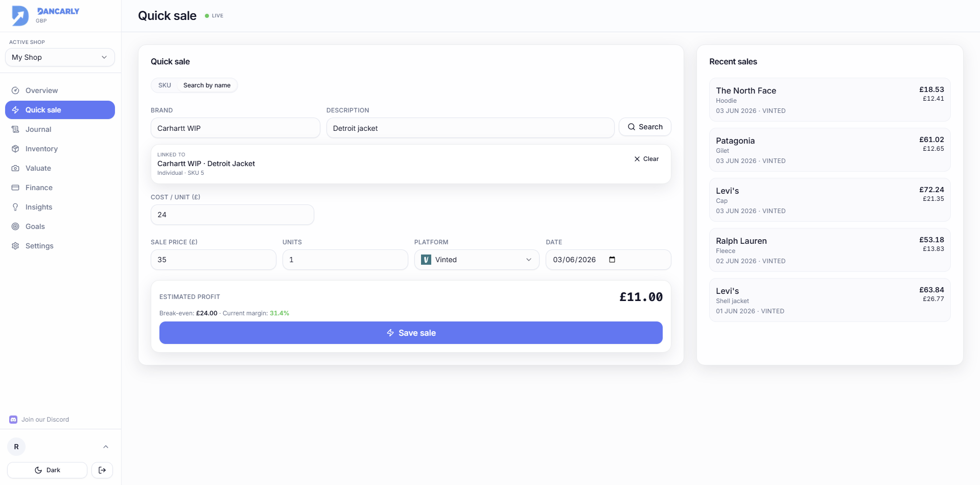Click the Vinted logo in Platform field
Viewport: 980px width, 485px height.
[426, 260]
